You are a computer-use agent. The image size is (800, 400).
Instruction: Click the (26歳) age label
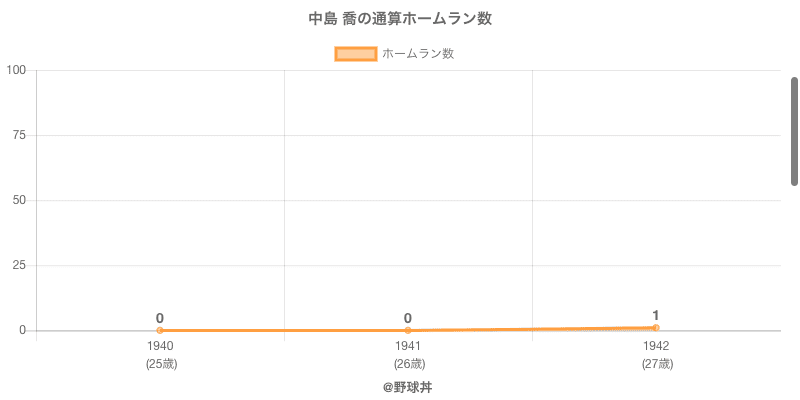pos(408,364)
